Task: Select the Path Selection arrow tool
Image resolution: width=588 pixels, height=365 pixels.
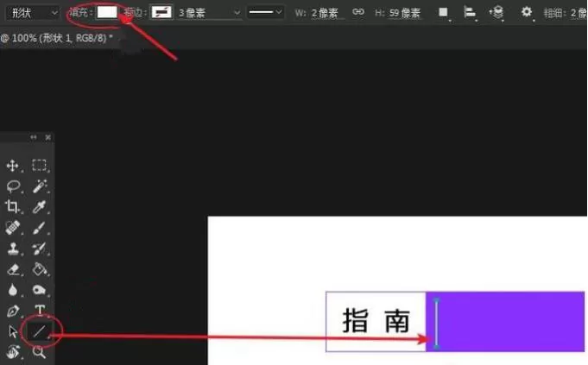Action: 13,331
